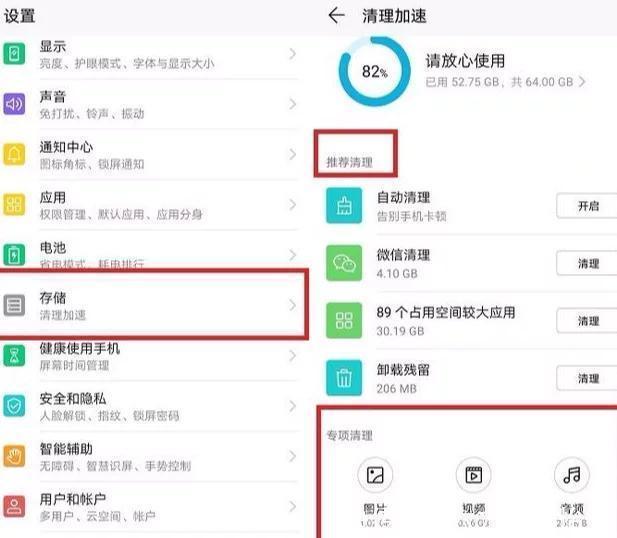Tap the back arrow next to 清理加速

(336, 16)
